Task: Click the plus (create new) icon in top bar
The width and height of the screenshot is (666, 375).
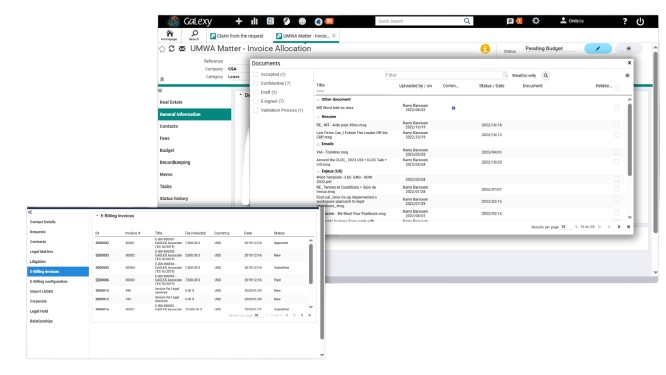Action: click(x=239, y=21)
